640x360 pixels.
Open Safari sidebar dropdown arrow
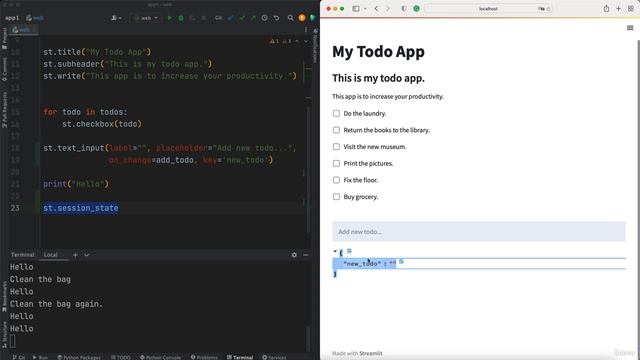click(x=365, y=9)
